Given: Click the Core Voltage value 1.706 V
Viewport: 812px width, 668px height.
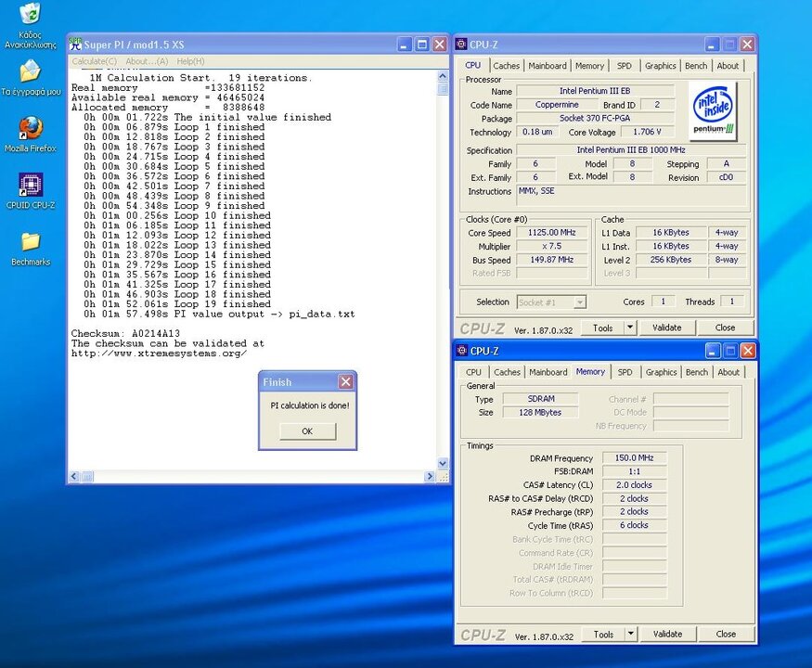Looking at the screenshot, I should click(647, 132).
